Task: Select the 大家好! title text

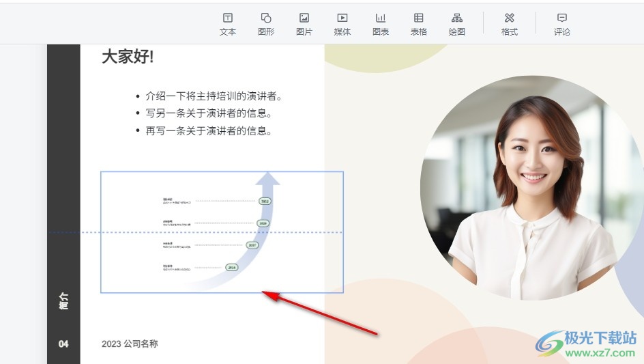Action: (128, 57)
